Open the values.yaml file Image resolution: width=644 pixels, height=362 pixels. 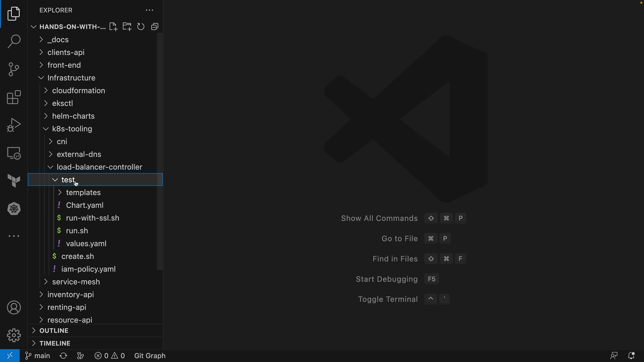(x=86, y=244)
